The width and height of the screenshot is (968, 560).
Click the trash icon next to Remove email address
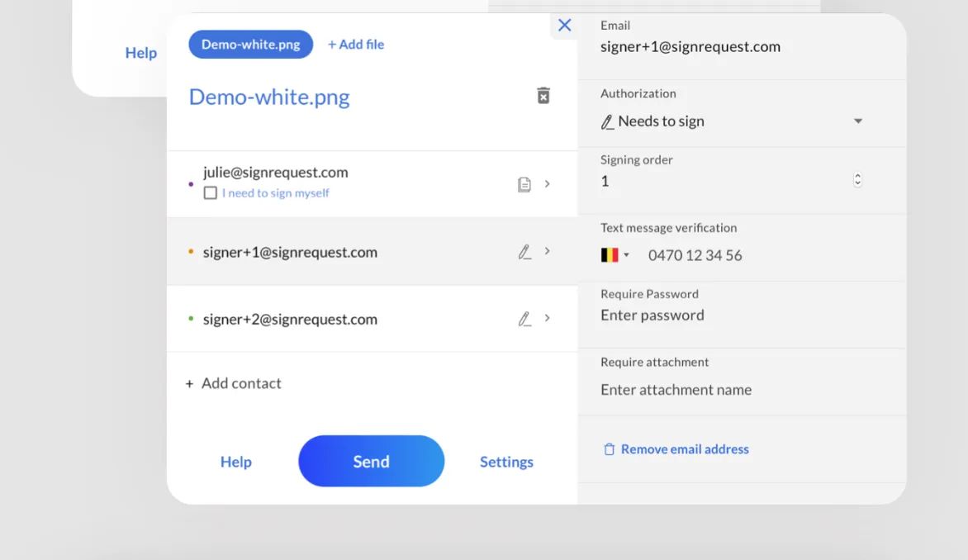tap(609, 448)
